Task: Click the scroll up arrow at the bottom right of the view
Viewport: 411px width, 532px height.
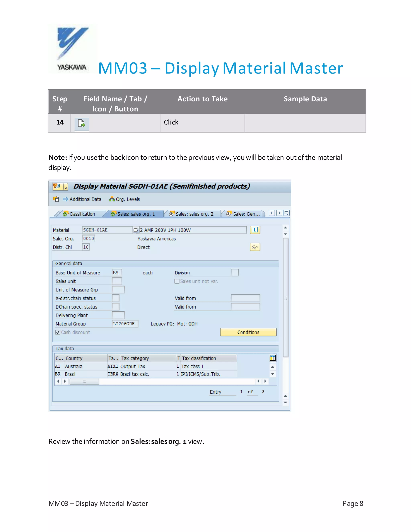Action: click(x=285, y=396)
